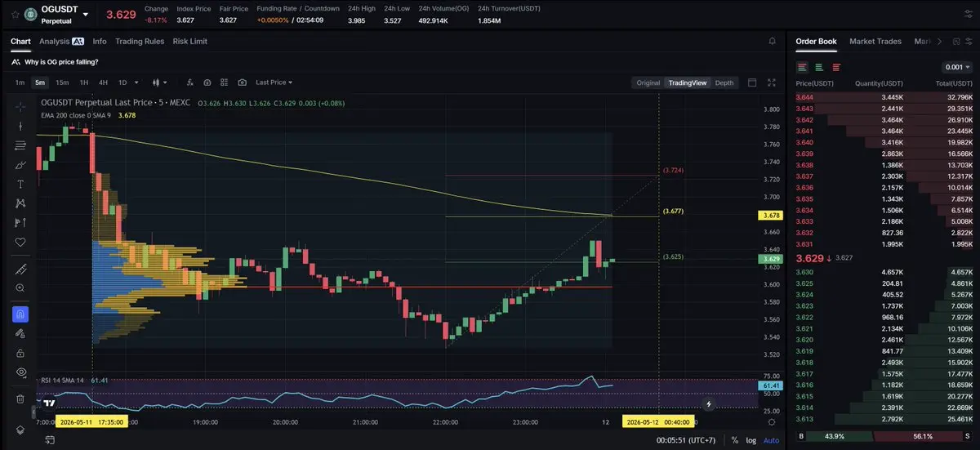Click the heart favorites icon in sidebar
This screenshot has width=980, height=450.
tap(20, 242)
